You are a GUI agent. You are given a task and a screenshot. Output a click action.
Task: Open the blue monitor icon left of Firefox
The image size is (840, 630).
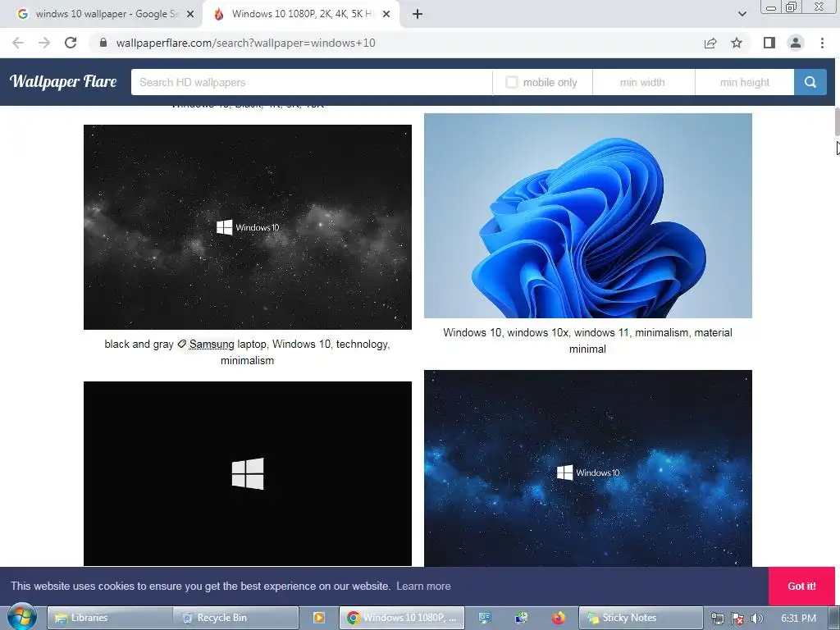pos(485,618)
